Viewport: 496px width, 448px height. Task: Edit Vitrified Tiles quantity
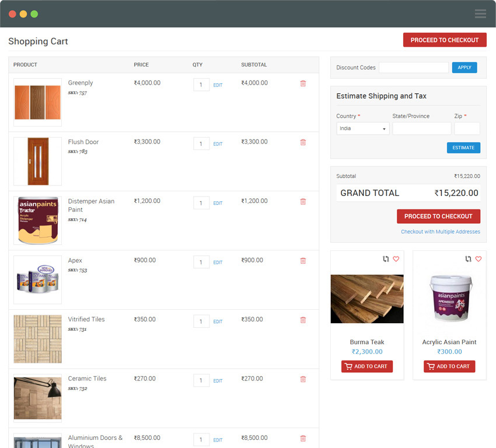tap(218, 321)
